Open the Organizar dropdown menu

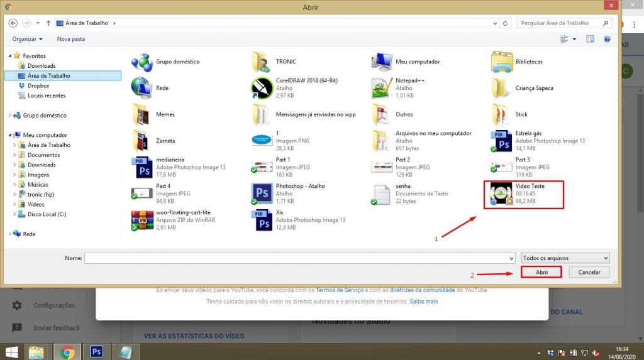28,39
